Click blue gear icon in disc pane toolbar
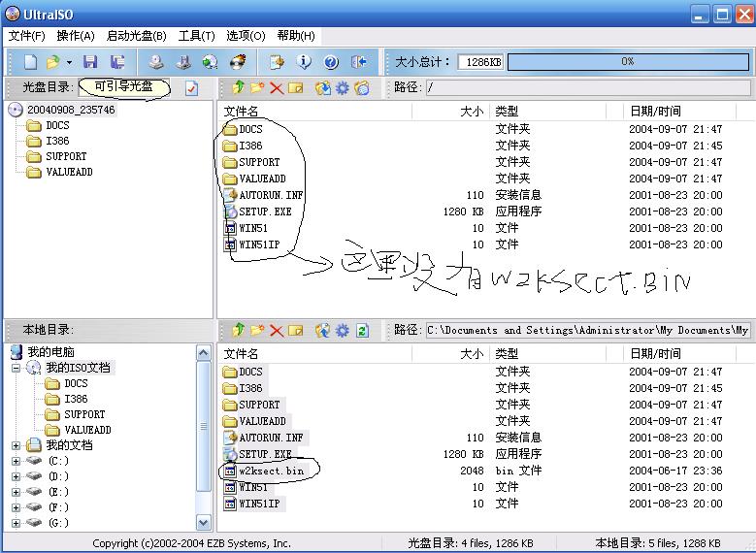This screenshot has width=756, height=553. pyautogui.click(x=342, y=87)
